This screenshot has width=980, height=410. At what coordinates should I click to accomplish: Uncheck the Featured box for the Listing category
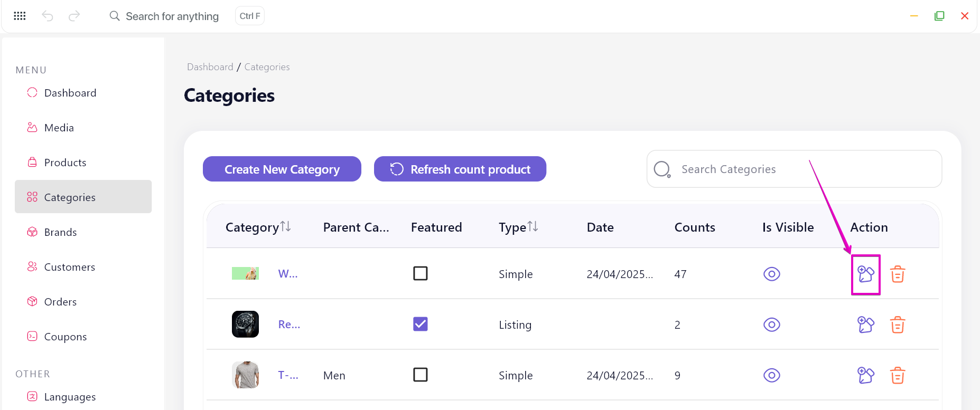point(421,324)
